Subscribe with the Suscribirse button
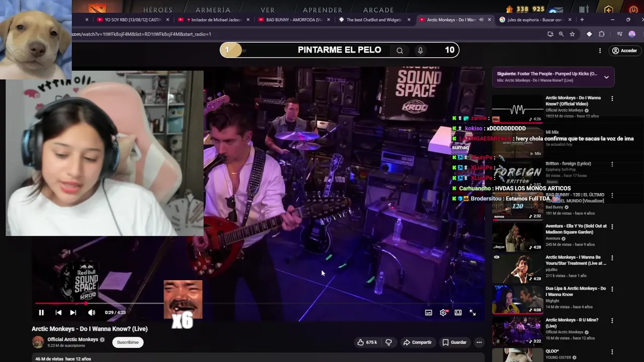This screenshot has height=362, width=644. [x=128, y=342]
